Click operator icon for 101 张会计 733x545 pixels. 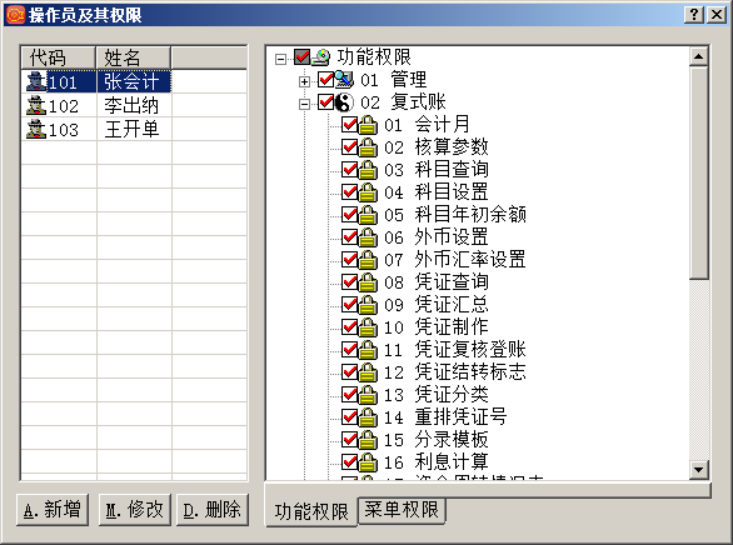pos(36,82)
